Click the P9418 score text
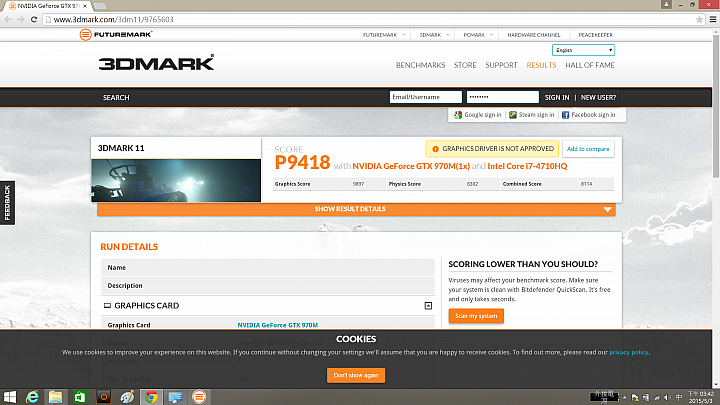 click(302, 162)
